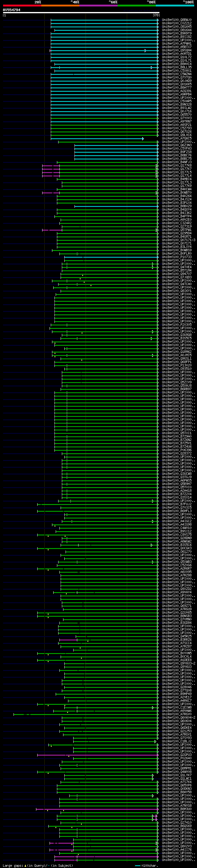This screenshot has width=197, height=868.
Task: Select the UniRef100_B4KCW4 label
Action: click(x=176, y=189)
